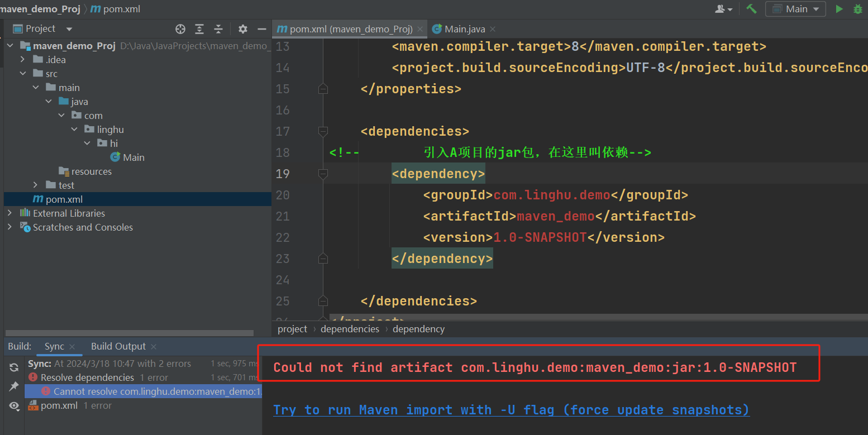Start debugging with the bug icon
Image resolution: width=868 pixels, height=435 pixels.
[x=858, y=9]
